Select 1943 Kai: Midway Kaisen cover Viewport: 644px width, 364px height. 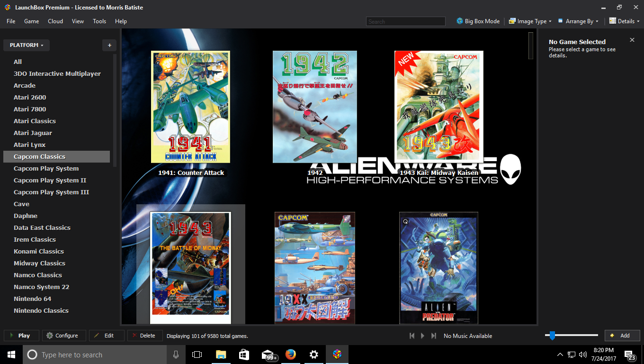pyautogui.click(x=439, y=107)
